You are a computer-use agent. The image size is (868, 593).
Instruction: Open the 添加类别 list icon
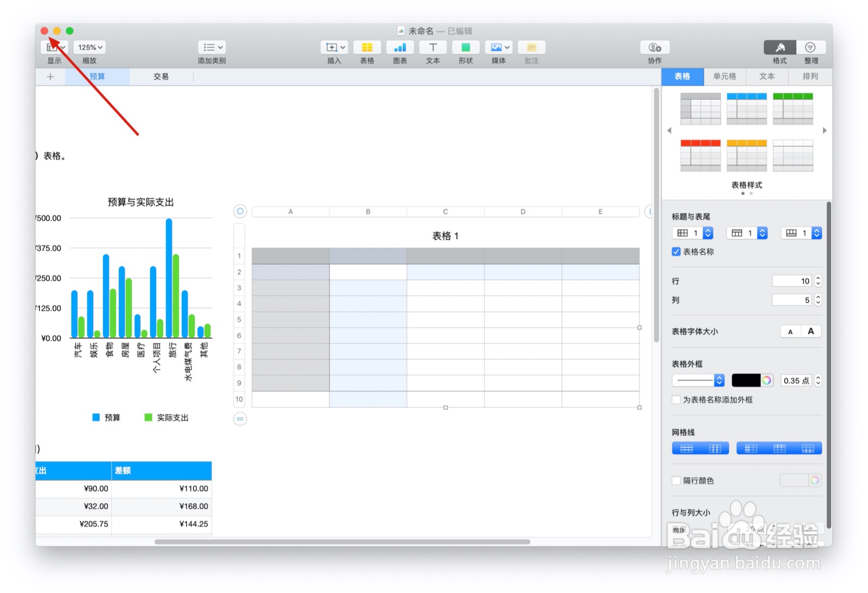click(x=212, y=47)
